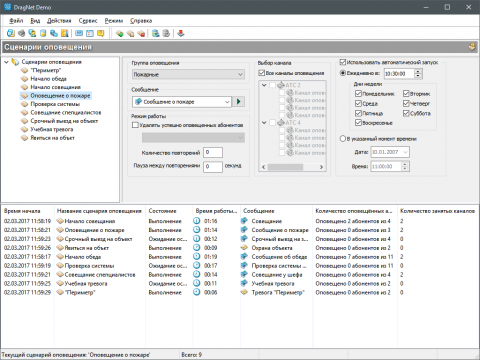
Task: Select the Ежедневно в radio button
Action: pos(343,73)
